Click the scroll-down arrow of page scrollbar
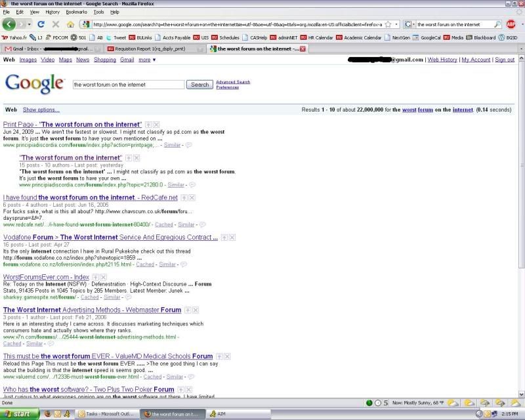 point(522,394)
